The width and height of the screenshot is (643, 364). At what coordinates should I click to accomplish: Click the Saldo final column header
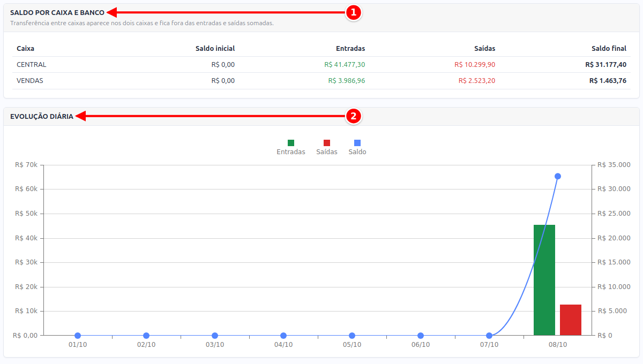(x=609, y=49)
